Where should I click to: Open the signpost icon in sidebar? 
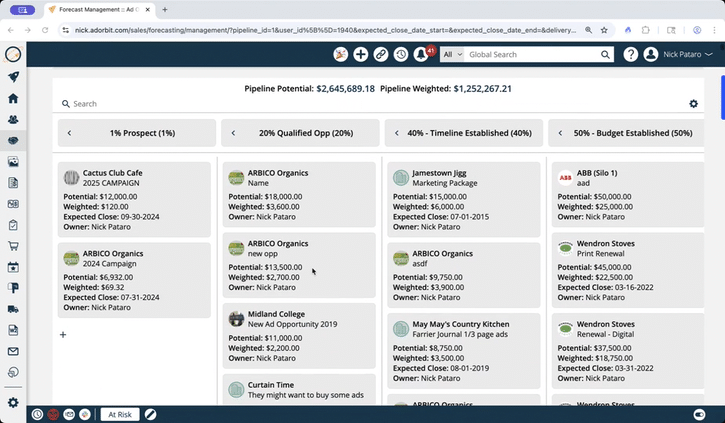(x=13, y=288)
